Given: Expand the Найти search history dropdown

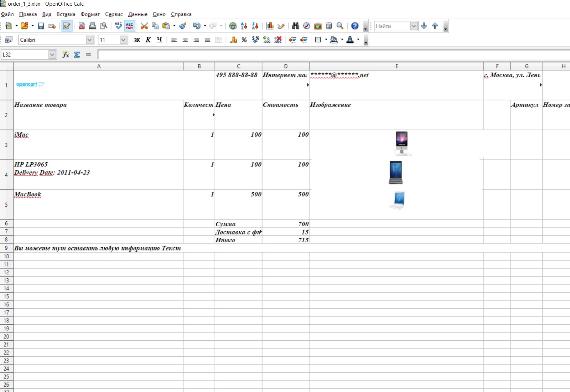Looking at the screenshot, I should (x=414, y=26).
